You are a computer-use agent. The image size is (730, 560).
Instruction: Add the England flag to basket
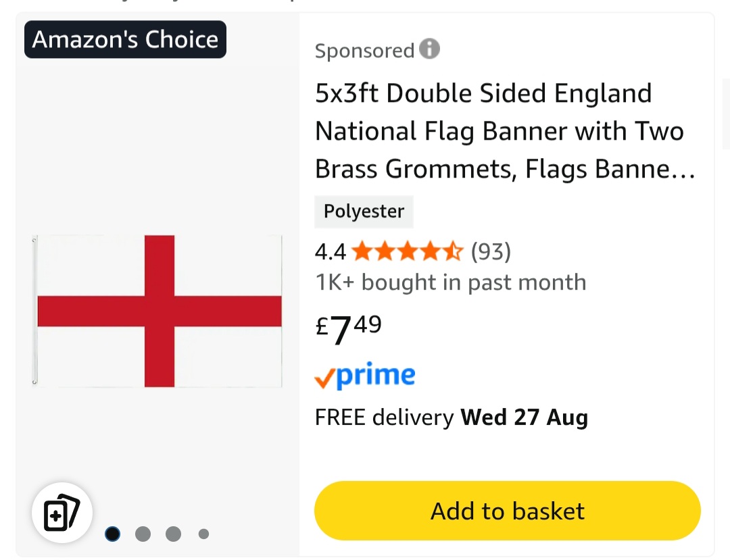(508, 511)
